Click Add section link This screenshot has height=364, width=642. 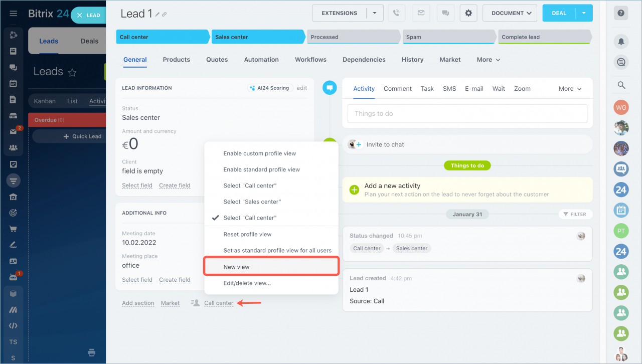(x=138, y=303)
